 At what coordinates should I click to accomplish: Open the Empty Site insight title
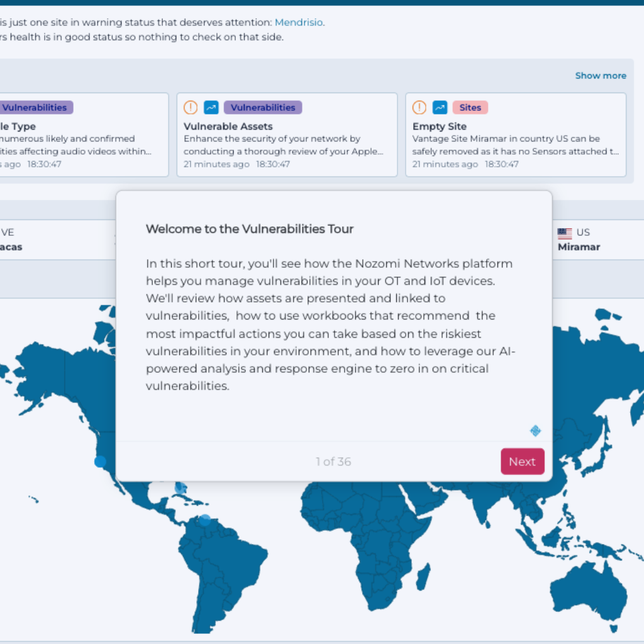pyautogui.click(x=439, y=126)
